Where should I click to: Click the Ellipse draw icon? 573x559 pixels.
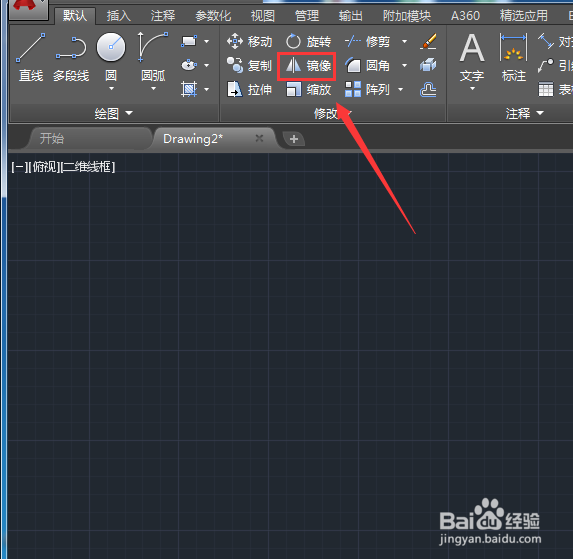coord(189,65)
